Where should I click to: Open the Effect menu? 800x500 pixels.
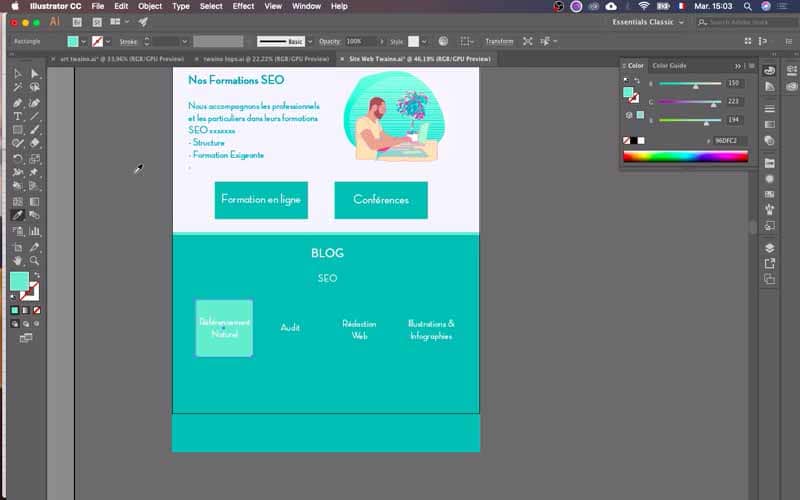(x=243, y=6)
